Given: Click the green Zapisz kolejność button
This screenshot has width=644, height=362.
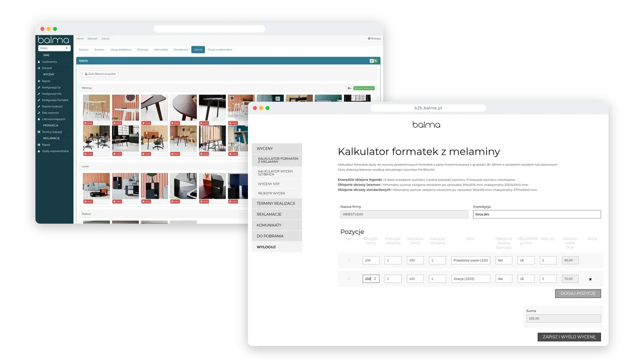Looking at the screenshot, I should [364, 88].
